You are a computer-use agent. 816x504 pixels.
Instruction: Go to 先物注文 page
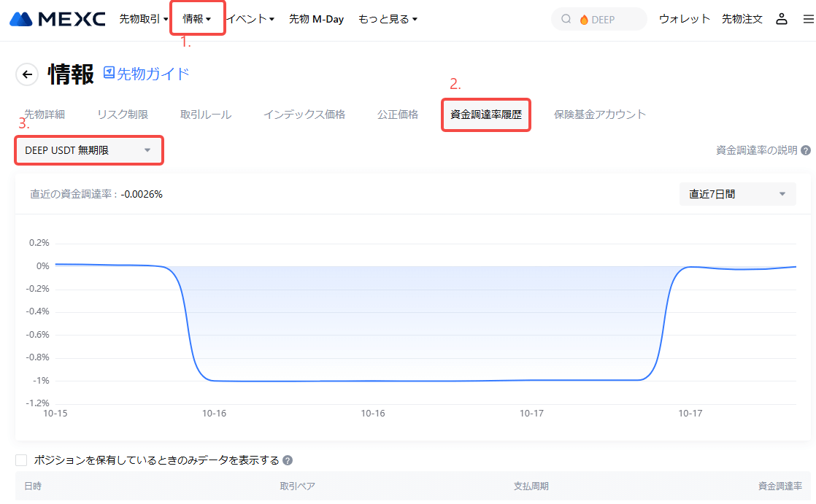tap(742, 19)
